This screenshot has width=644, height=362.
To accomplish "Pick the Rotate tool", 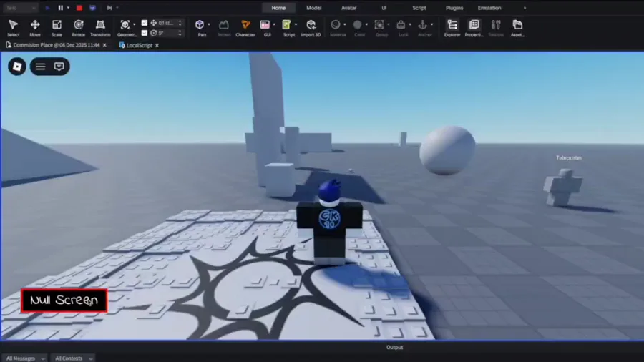I will tap(79, 28).
